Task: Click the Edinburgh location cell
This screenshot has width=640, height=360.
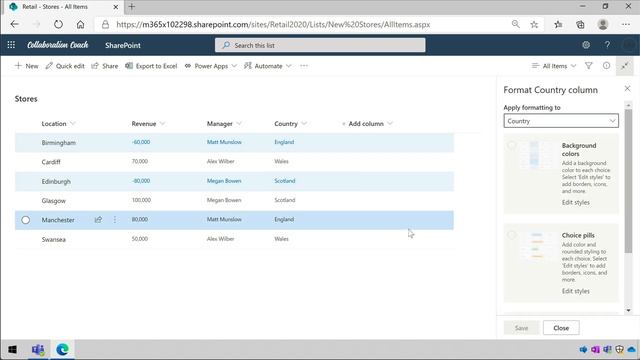Action: [x=56, y=181]
